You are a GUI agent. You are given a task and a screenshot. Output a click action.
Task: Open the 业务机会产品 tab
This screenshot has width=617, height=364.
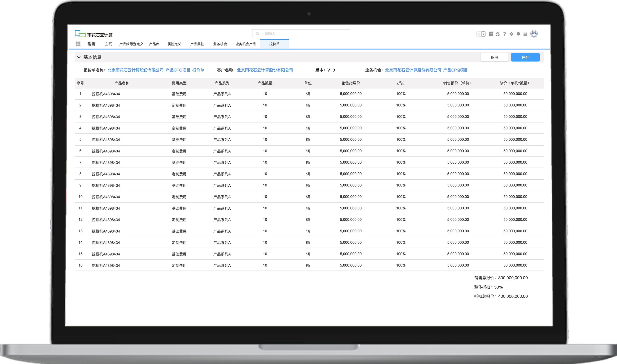coord(246,44)
